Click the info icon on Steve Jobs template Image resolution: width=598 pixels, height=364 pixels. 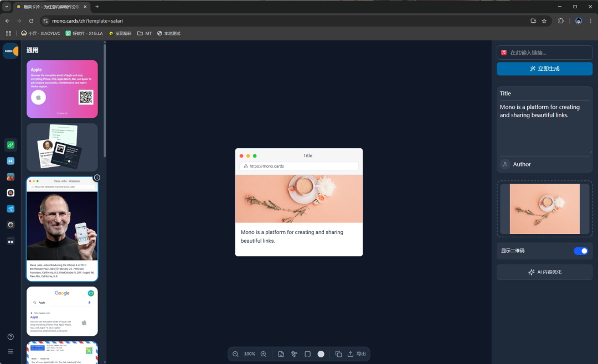(x=97, y=178)
